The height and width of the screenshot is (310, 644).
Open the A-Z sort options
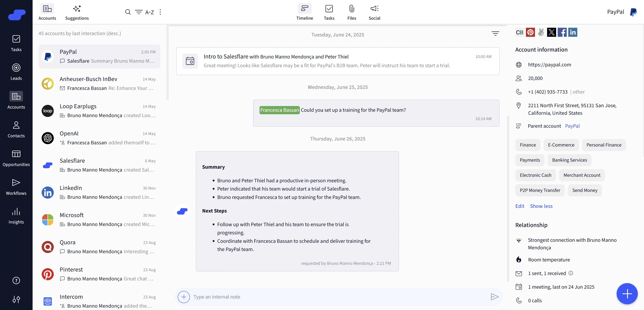(x=149, y=12)
